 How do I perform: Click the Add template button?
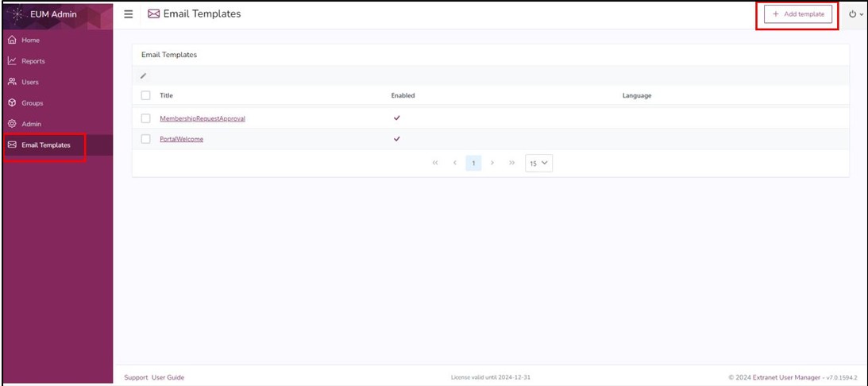797,14
